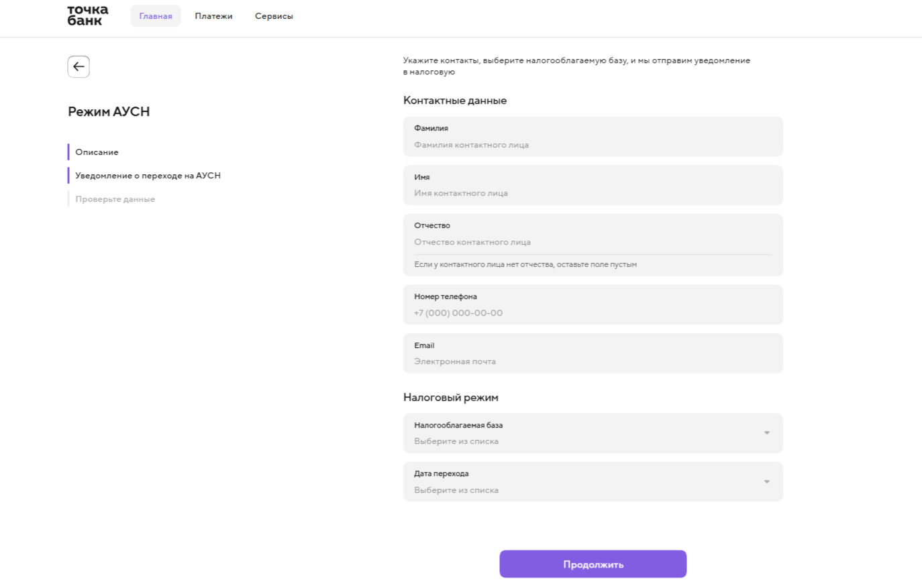Click the Точка банк logo
The image size is (922, 588).
pyautogui.click(x=87, y=15)
